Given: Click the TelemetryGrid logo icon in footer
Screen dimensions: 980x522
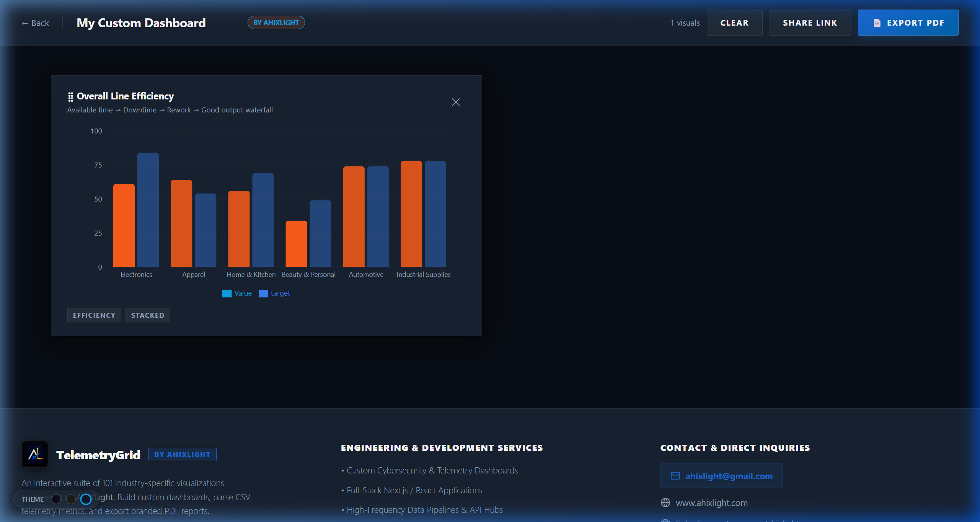Looking at the screenshot, I should coord(35,454).
